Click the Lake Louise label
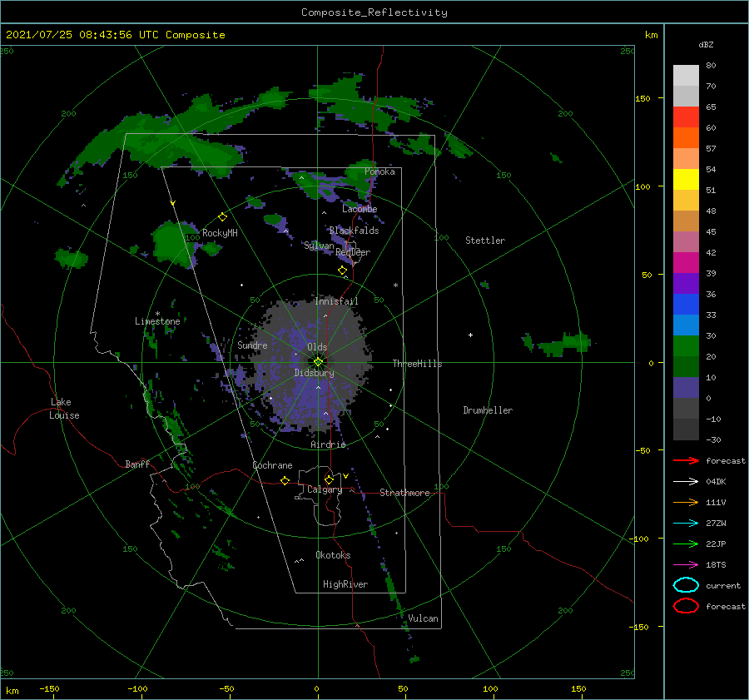This screenshot has height=700, width=749. pos(64,409)
